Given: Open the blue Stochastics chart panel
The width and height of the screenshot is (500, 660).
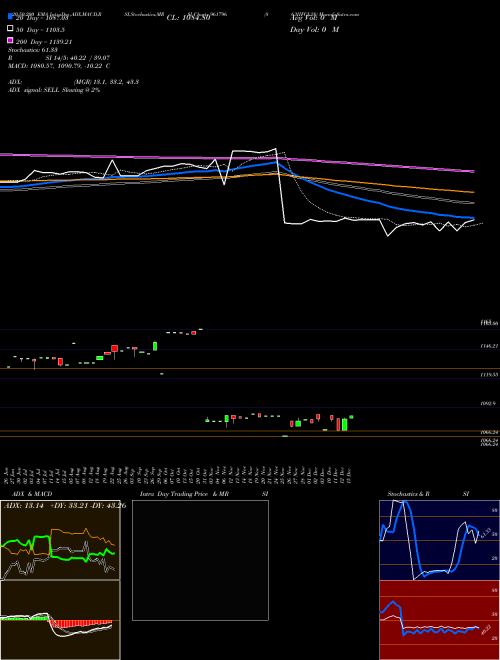Looking at the screenshot, I should 439,540.
